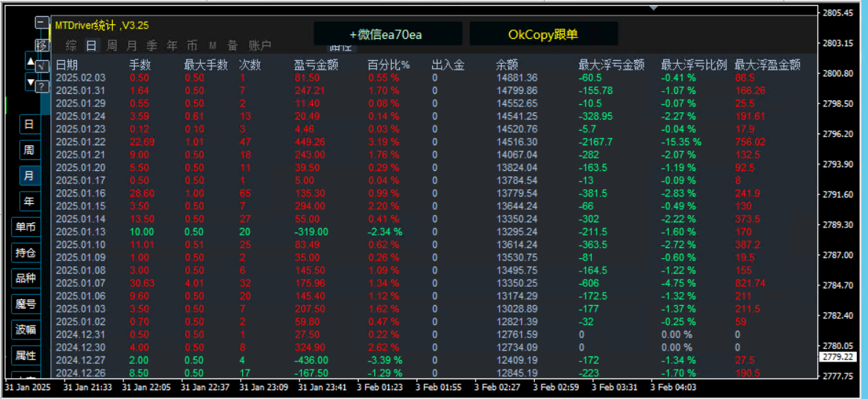Click the down arrow icon
Viewport: 868px width, 399px height.
[x=30, y=83]
